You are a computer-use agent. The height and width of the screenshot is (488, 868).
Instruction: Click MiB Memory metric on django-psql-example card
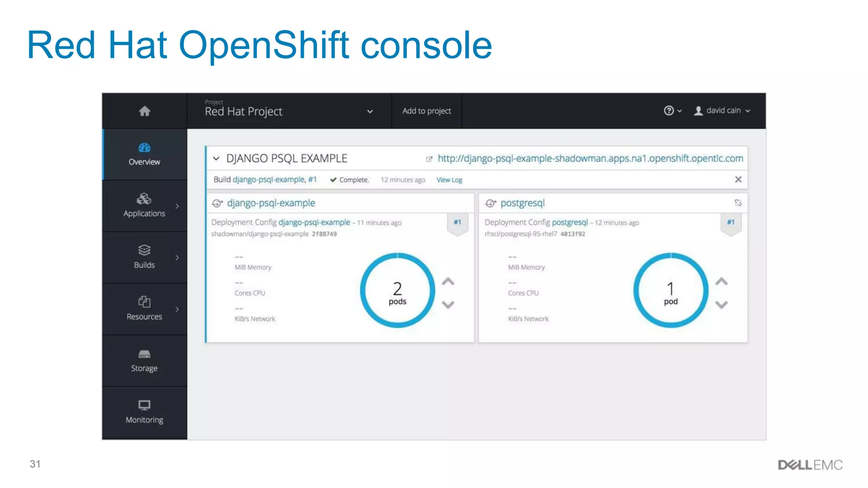click(x=253, y=267)
